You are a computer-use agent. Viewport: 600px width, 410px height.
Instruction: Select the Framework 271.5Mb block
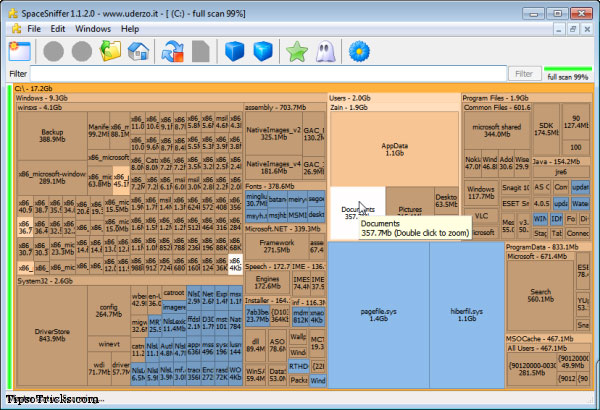(276, 246)
